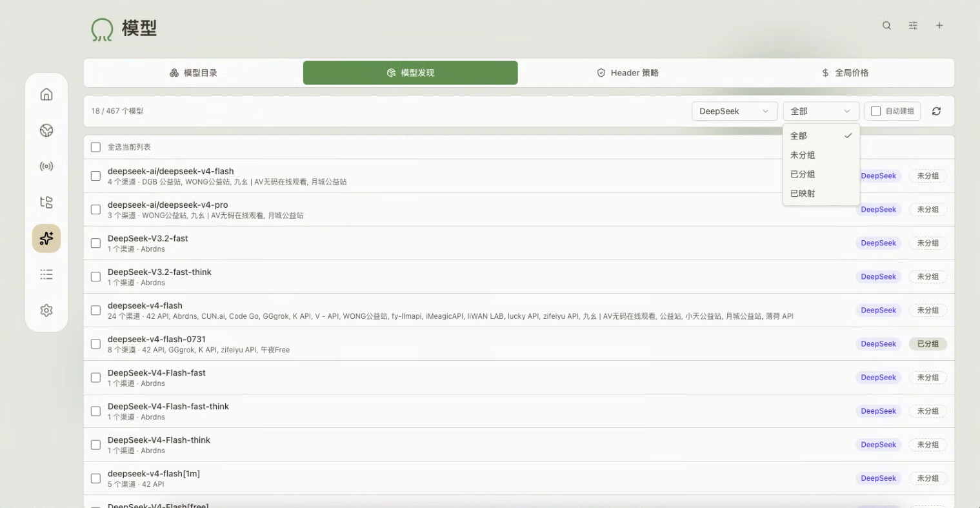The width and height of the screenshot is (980, 508).
Task: Check DeepSeek-V4-Flash-fast row checkbox
Action: coord(95,377)
